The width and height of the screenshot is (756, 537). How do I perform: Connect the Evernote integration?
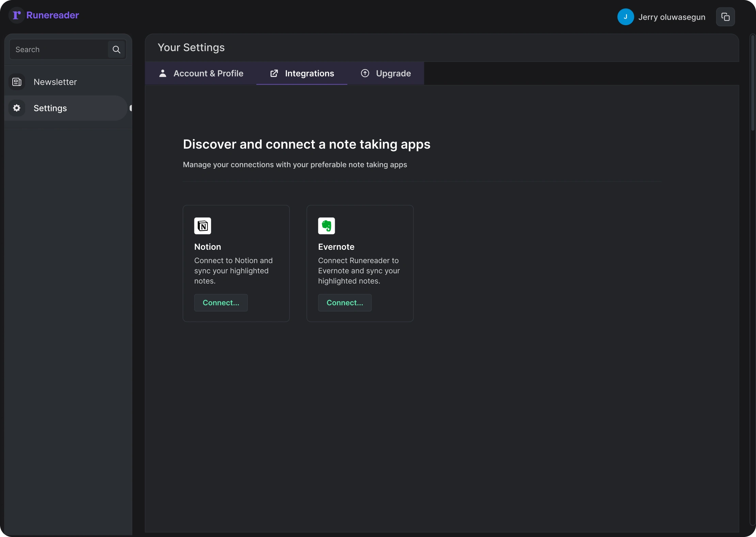point(345,303)
